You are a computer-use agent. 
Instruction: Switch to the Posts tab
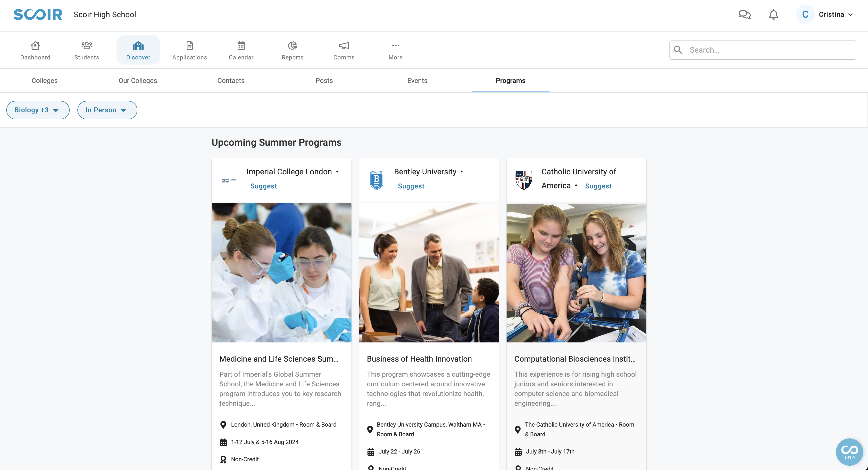click(x=324, y=81)
